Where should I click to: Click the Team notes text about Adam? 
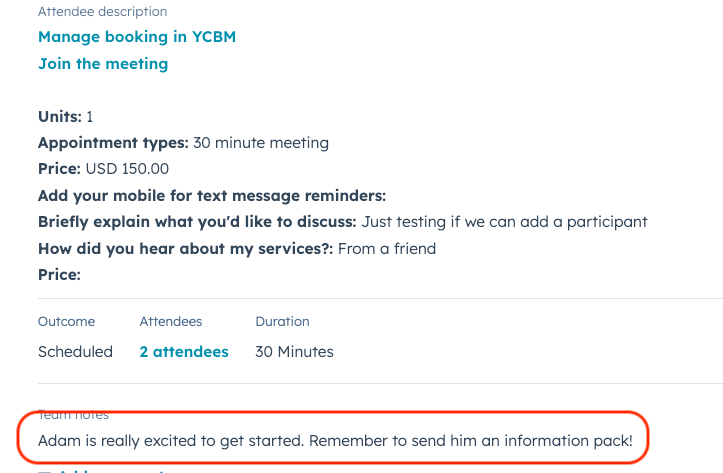pyautogui.click(x=335, y=441)
